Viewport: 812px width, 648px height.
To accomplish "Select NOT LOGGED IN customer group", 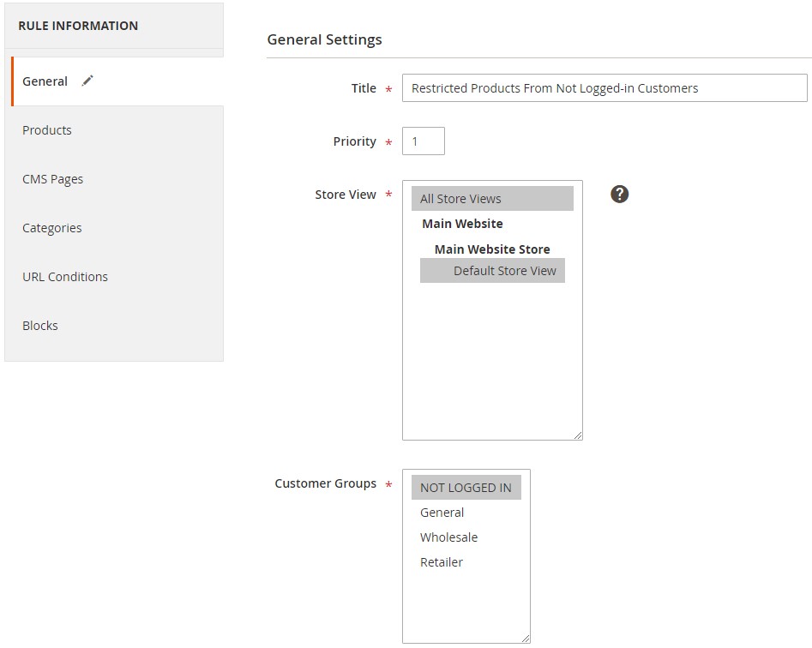I will point(466,488).
